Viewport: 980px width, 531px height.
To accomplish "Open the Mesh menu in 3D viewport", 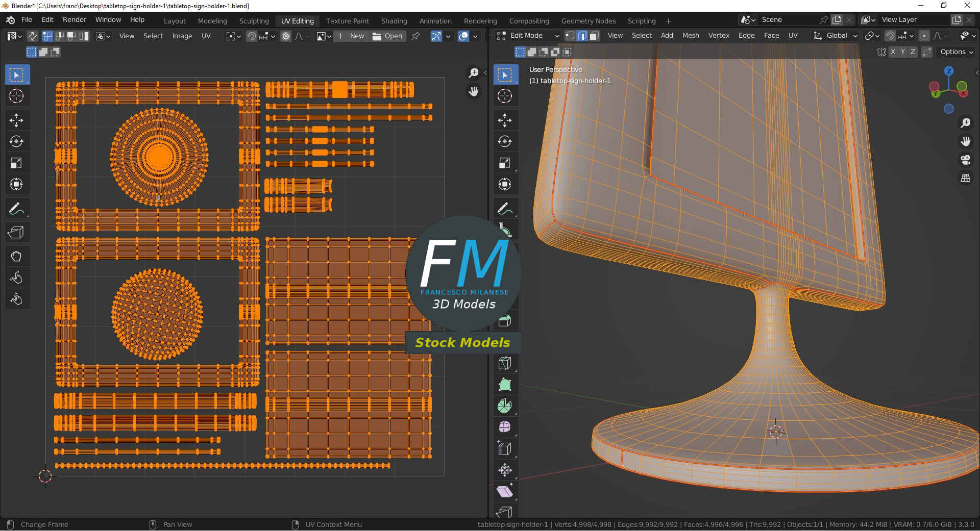I will (x=690, y=36).
